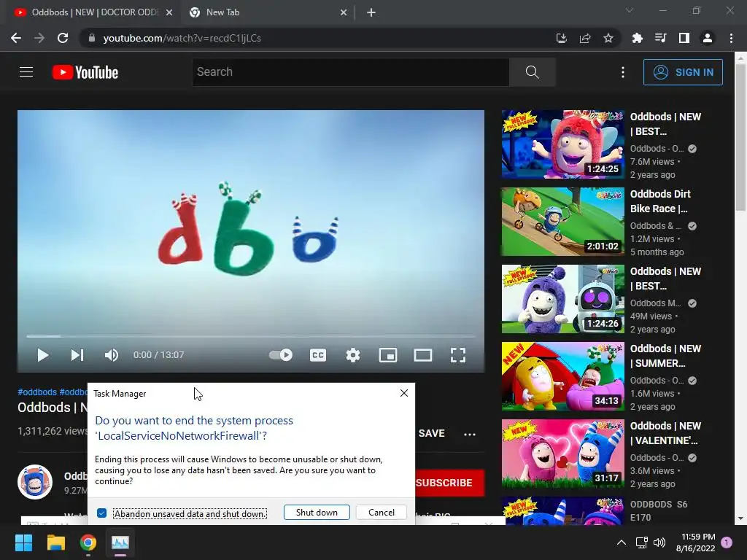Open the notification badge in tray
The height and width of the screenshot is (560, 747).
point(727,542)
